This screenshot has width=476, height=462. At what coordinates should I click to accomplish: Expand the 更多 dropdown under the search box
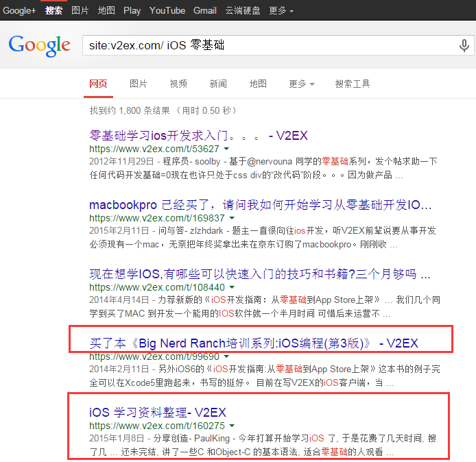click(x=302, y=84)
